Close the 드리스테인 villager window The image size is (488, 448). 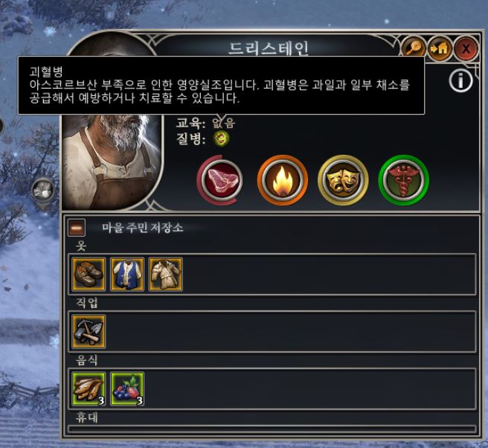[466, 48]
